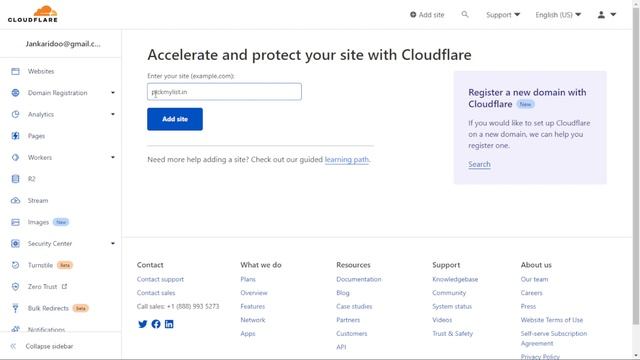The width and height of the screenshot is (640, 360).
Task: Open the Features footer link
Action: click(253, 306)
